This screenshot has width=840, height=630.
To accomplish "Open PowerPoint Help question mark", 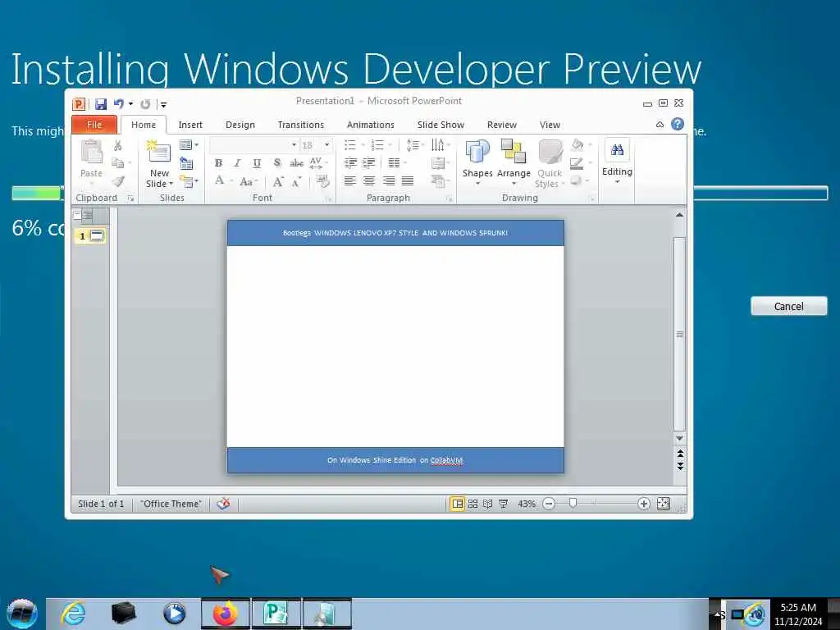I will click(x=677, y=125).
